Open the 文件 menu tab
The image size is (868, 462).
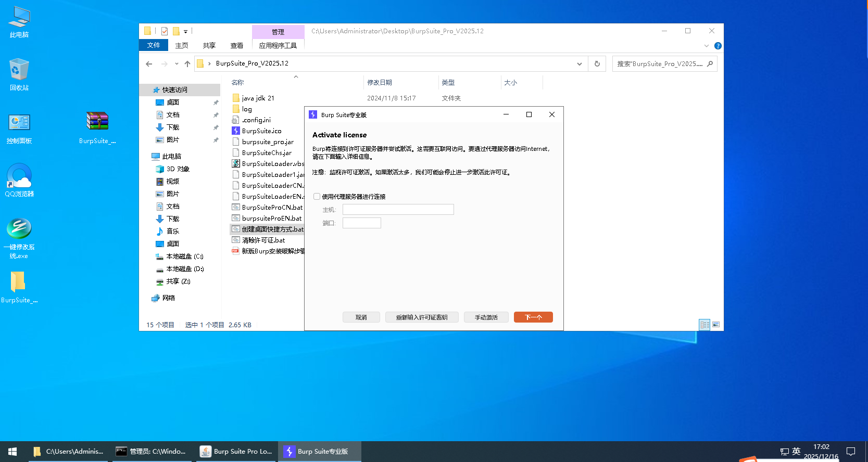154,45
